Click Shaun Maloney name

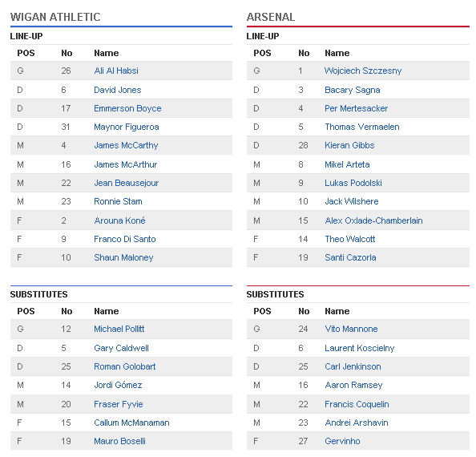pyautogui.click(x=123, y=257)
